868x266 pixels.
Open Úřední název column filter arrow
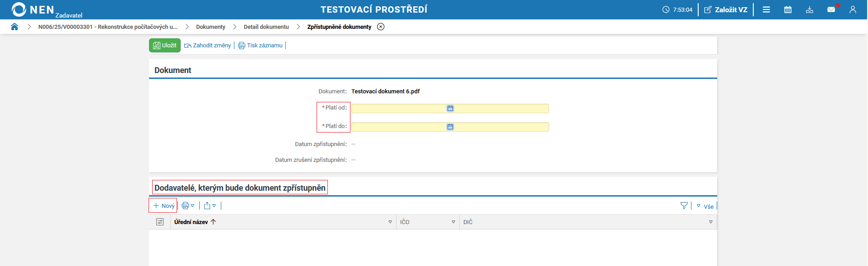coord(390,222)
